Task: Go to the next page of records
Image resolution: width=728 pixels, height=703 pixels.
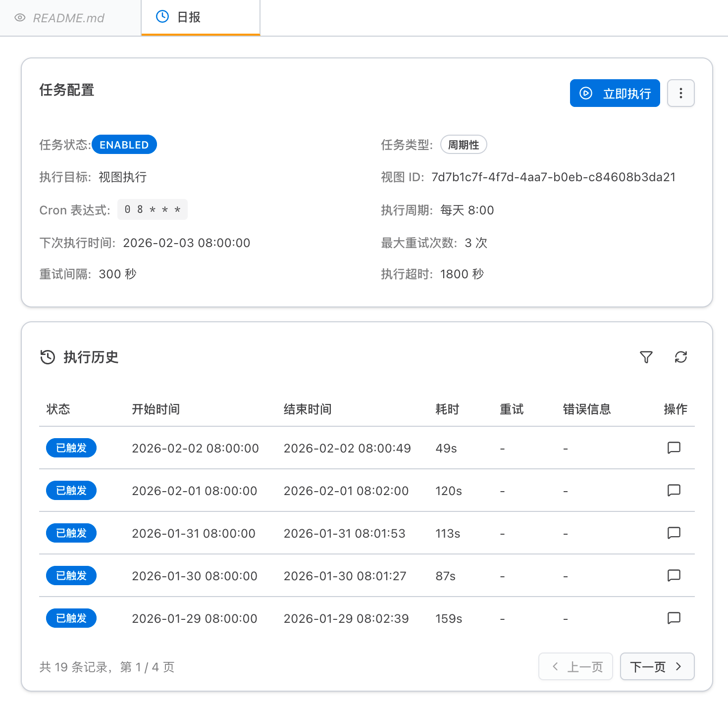Action: 657,666
